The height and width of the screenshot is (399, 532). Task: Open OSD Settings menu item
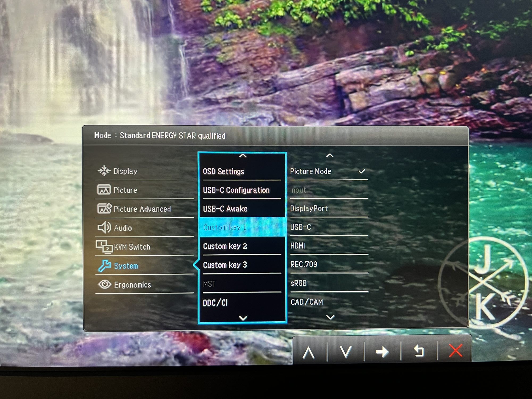(223, 172)
